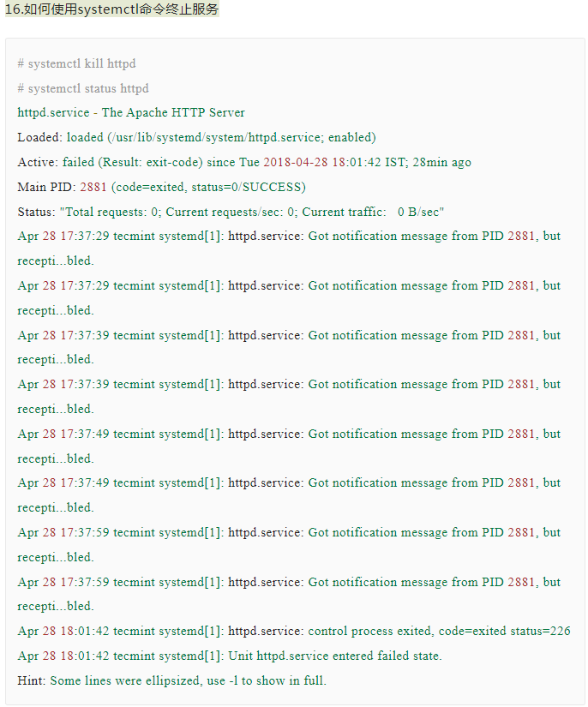Click the word 'enabled' in the Loaded line
This screenshot has height=707, width=588.
tap(350, 137)
